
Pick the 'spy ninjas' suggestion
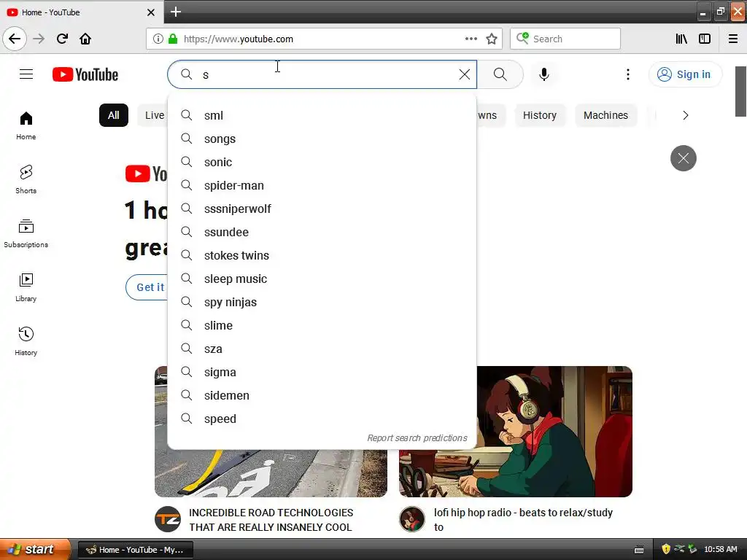(322, 302)
